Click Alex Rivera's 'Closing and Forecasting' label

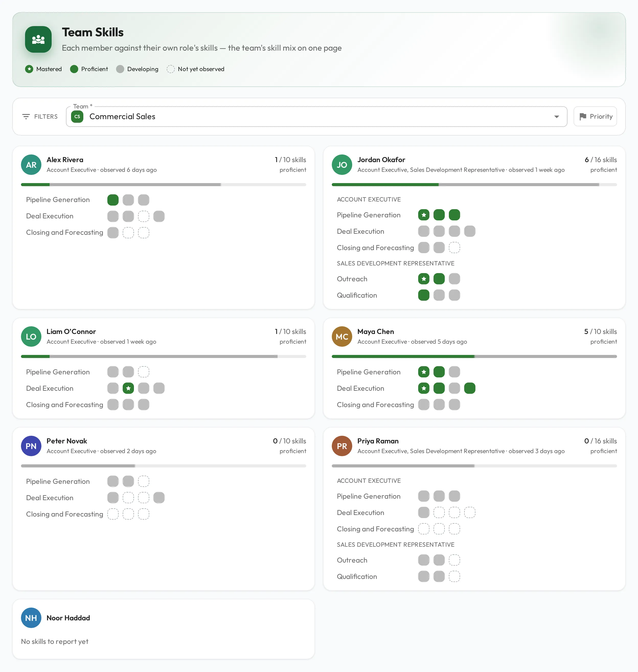coord(65,233)
